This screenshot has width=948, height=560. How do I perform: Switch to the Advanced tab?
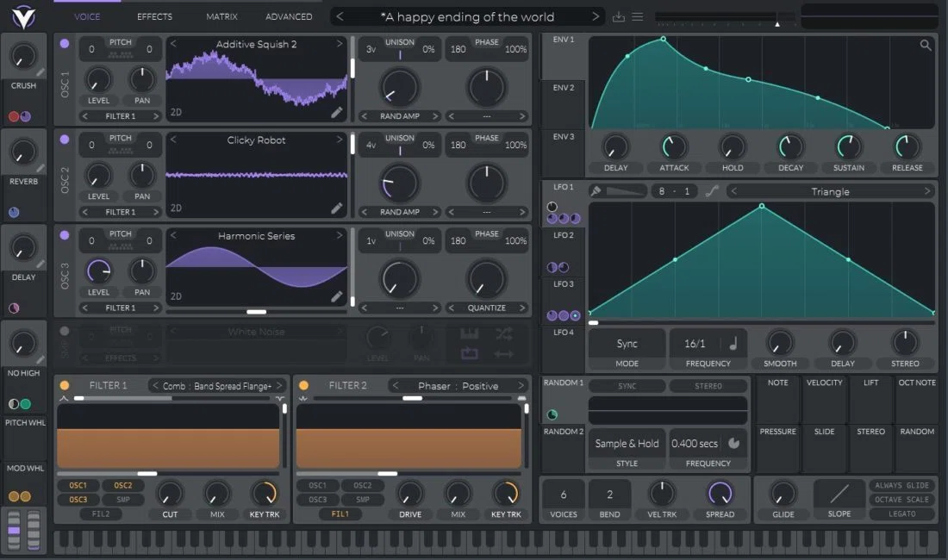click(289, 16)
